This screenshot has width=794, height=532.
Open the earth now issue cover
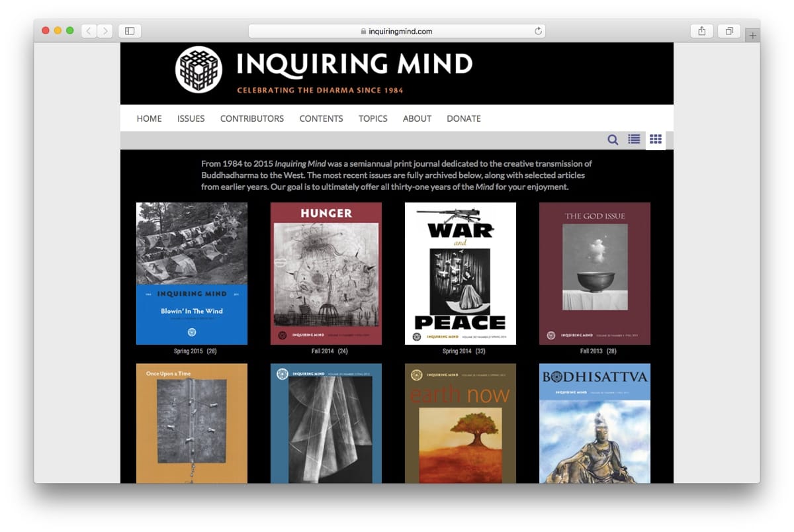461,423
